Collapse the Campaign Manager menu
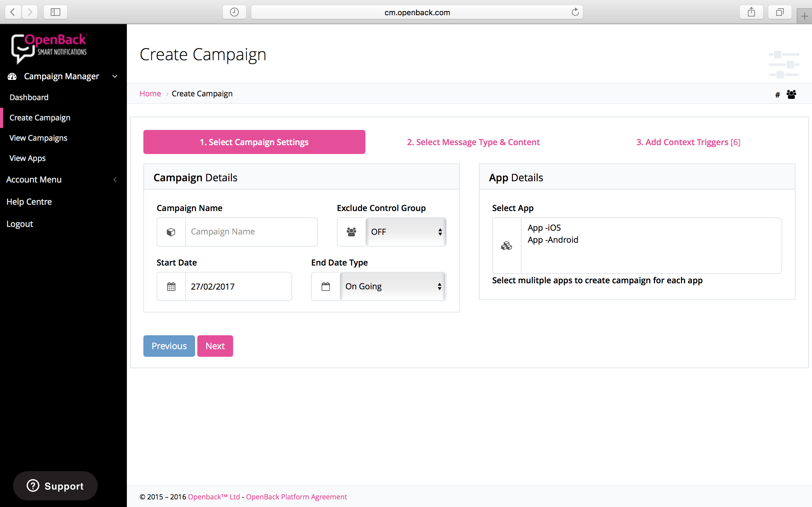The image size is (812, 507). 115,76
